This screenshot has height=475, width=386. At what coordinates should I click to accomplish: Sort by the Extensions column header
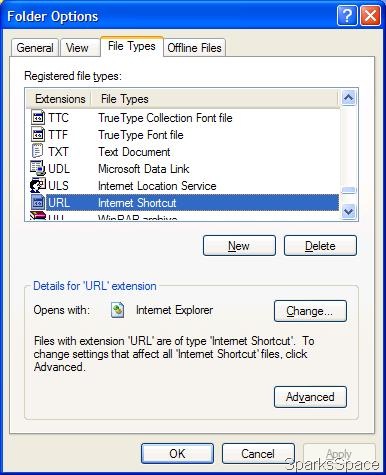59,99
